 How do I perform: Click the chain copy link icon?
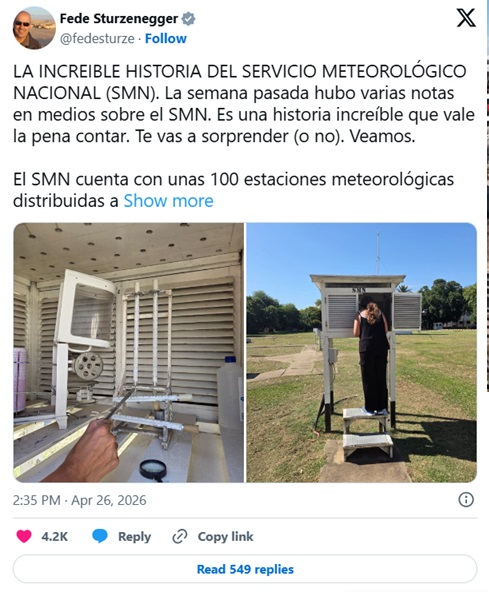point(180,536)
